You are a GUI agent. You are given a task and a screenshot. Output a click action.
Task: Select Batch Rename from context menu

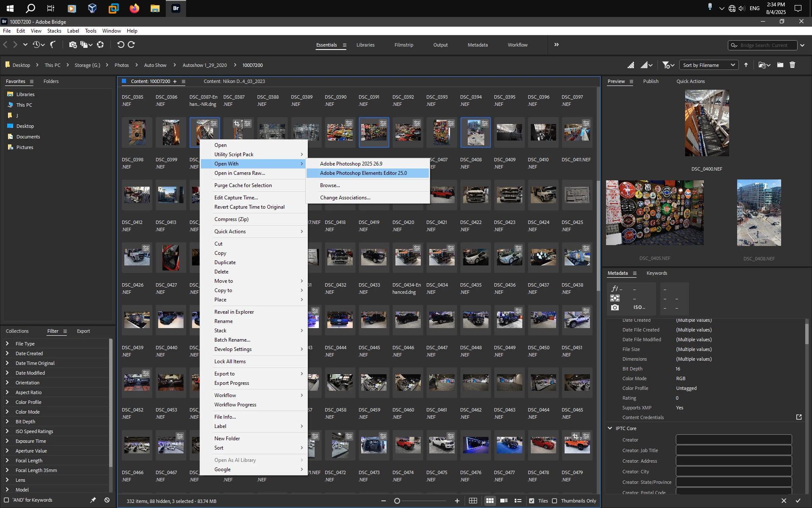point(232,340)
